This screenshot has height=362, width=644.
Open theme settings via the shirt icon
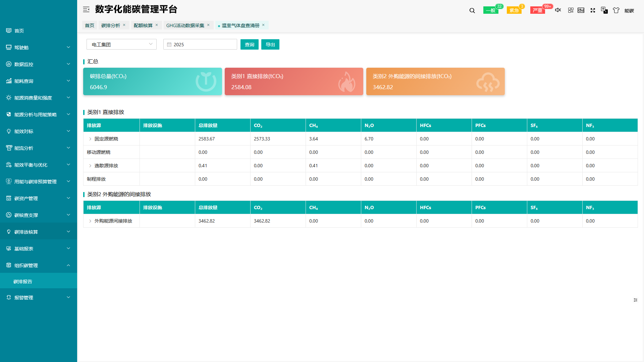tap(616, 10)
